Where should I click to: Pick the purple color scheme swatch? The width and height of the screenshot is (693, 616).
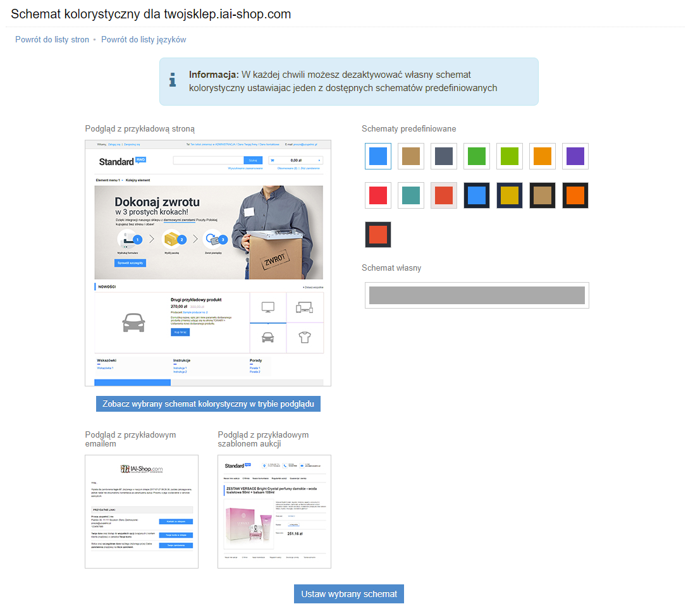(x=575, y=156)
